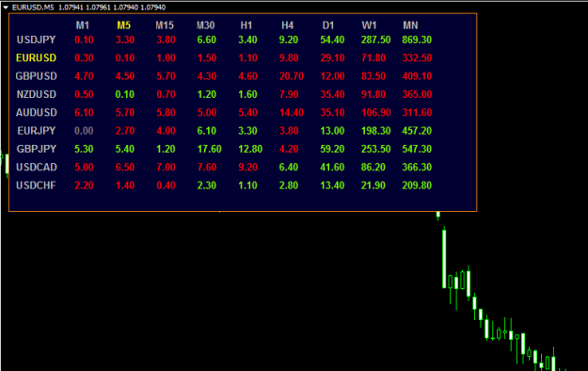Click GBPUSD W1 value 83.50

coord(373,76)
